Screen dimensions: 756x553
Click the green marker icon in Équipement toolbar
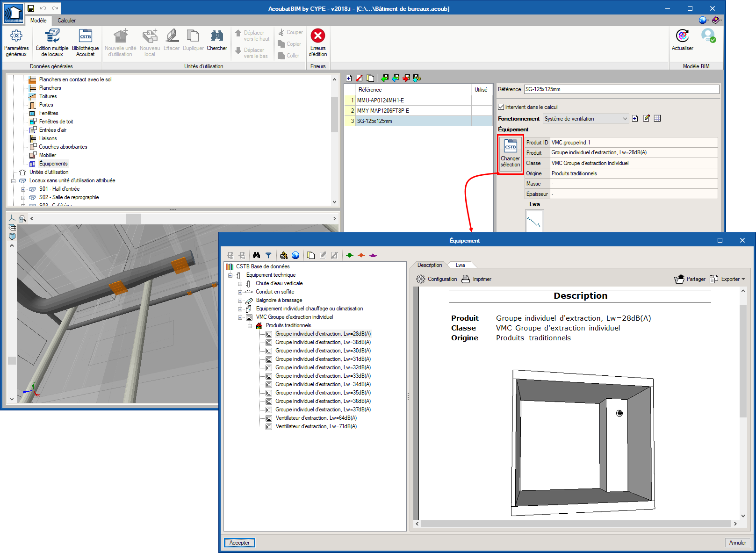coord(349,255)
